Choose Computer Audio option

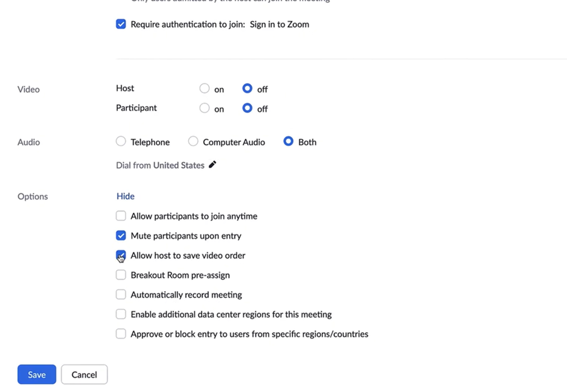193,142
